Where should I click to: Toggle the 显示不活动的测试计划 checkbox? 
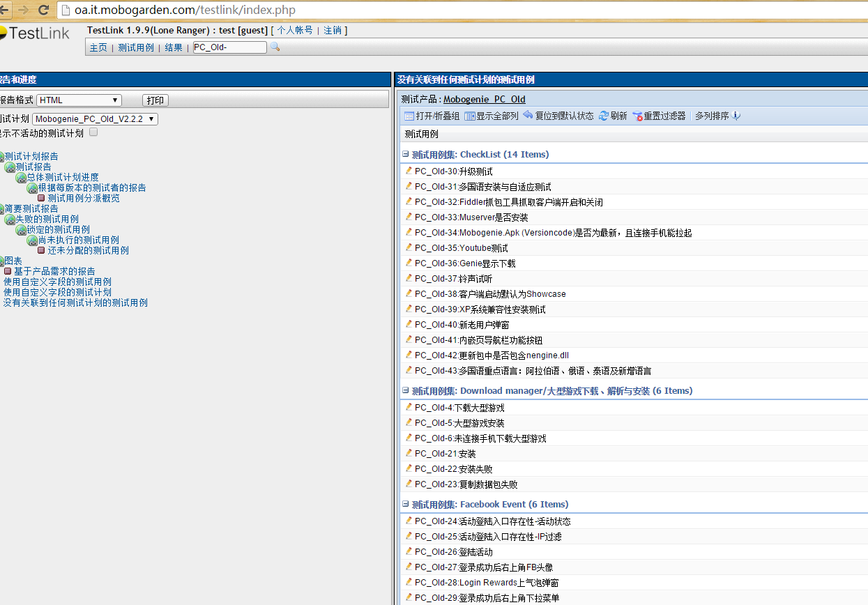tap(93, 132)
